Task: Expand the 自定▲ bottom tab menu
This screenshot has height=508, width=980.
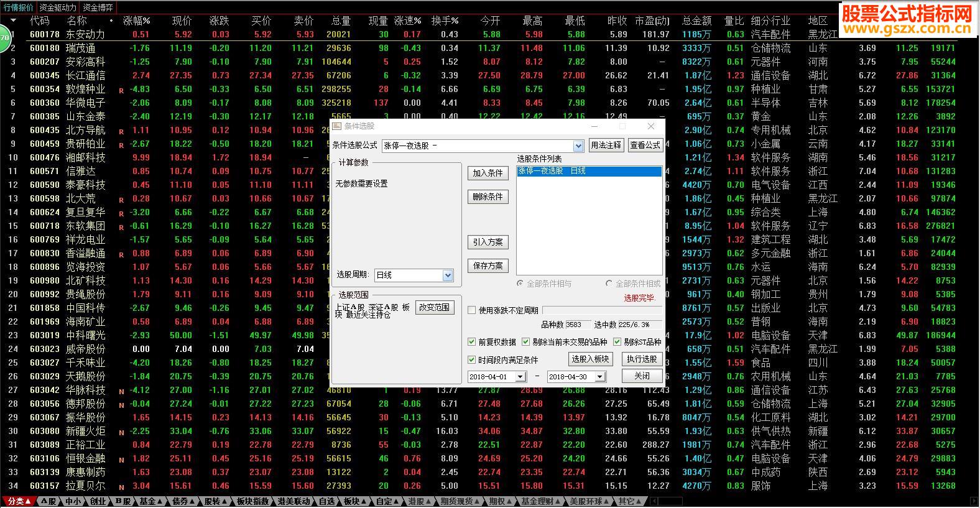Action: coord(388,501)
